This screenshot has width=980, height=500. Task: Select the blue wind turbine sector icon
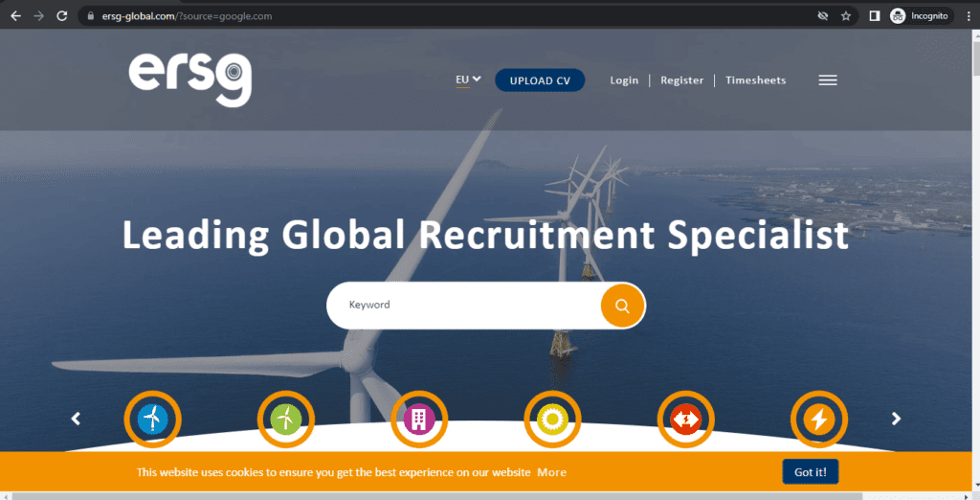[x=152, y=419]
